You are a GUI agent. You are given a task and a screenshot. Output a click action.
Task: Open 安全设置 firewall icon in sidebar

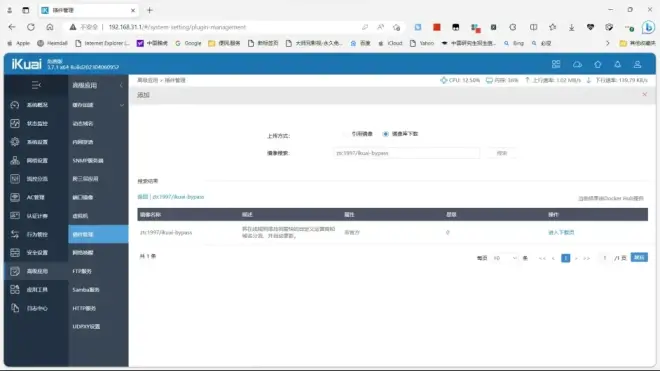click(15, 253)
